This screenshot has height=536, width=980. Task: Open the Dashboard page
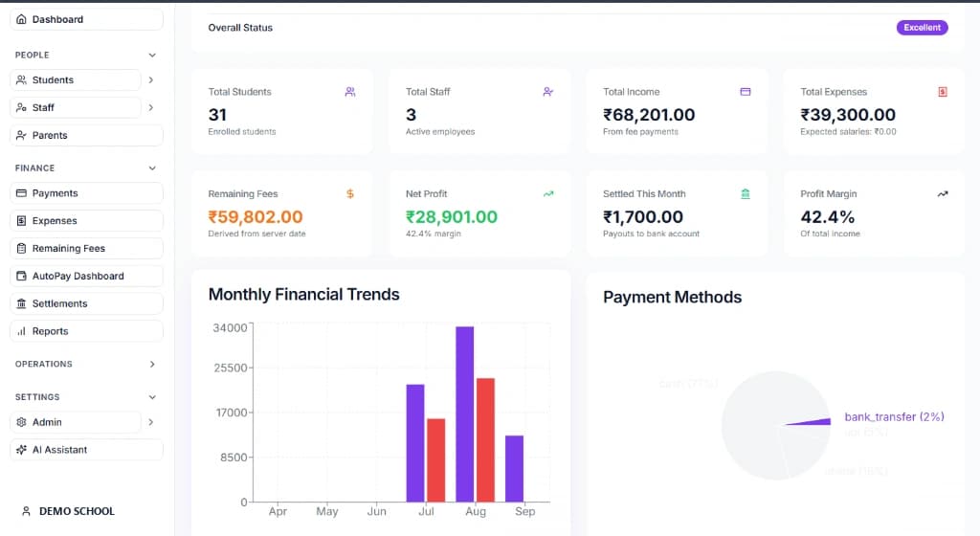tap(86, 19)
